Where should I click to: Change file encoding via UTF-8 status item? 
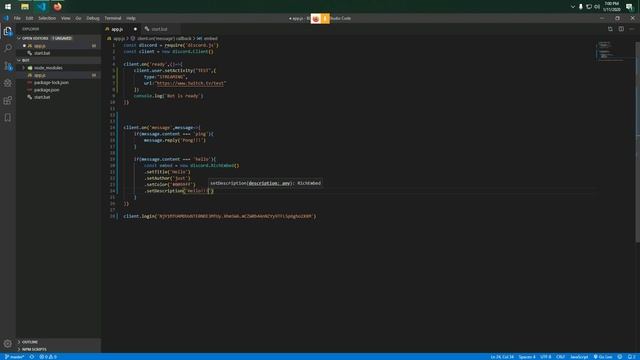click(x=546, y=357)
